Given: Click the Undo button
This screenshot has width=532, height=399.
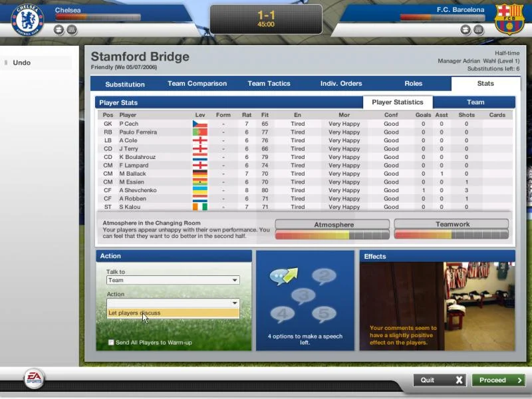Looking at the screenshot, I should pos(22,62).
